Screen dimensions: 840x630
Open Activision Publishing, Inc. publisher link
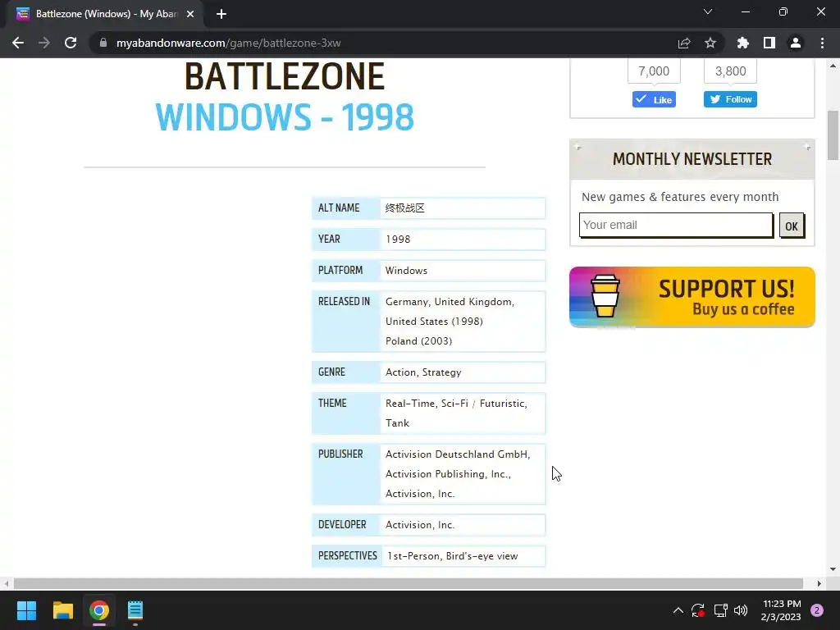(x=448, y=474)
